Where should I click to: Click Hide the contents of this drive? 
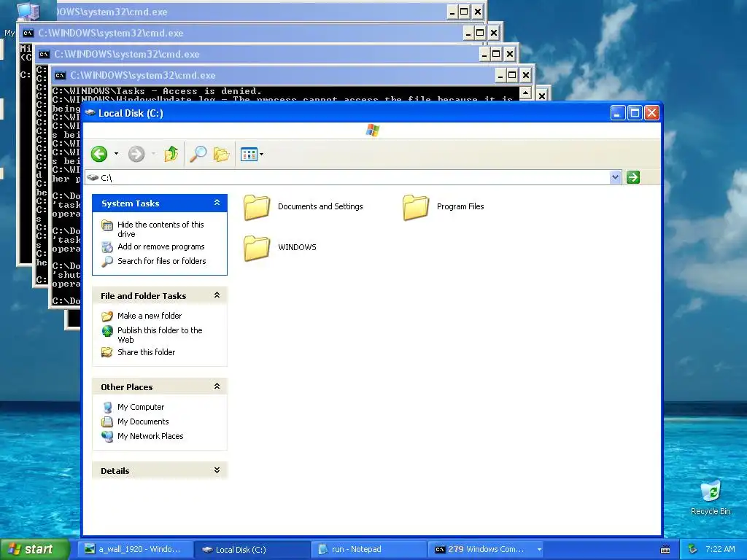tap(160, 229)
